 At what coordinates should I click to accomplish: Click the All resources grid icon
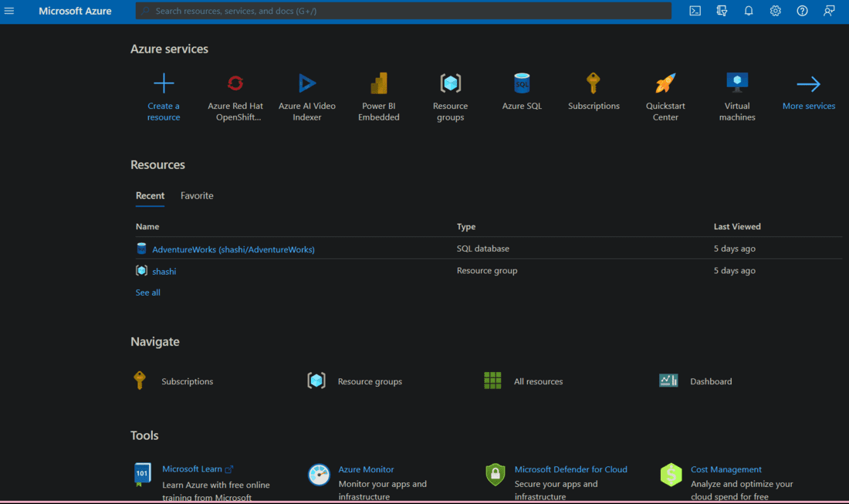coord(492,381)
